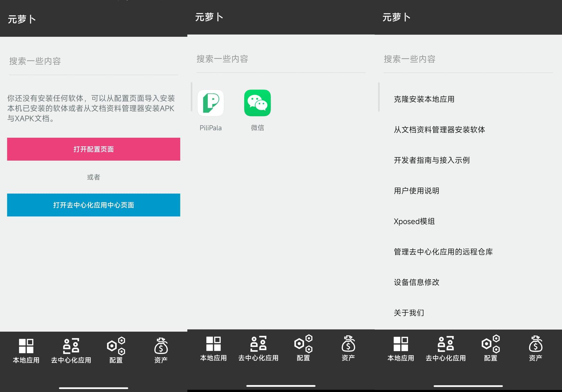Viewport: 562px width, 392px height.
Task: Open 去中心化应用 tab in left screen
Action: tap(71, 351)
